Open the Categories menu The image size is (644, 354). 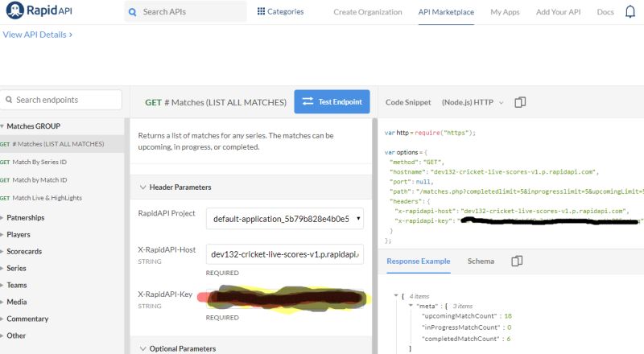click(x=280, y=11)
